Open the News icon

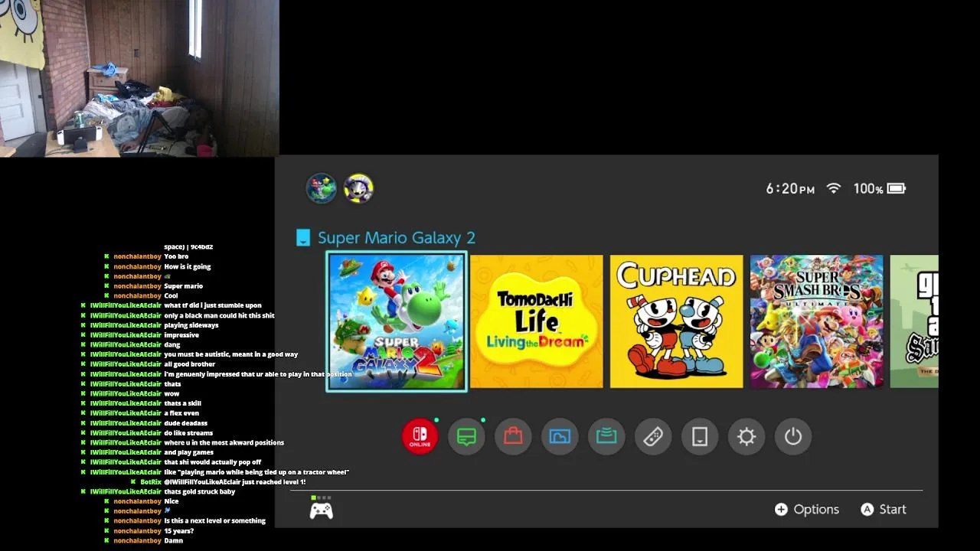466,436
